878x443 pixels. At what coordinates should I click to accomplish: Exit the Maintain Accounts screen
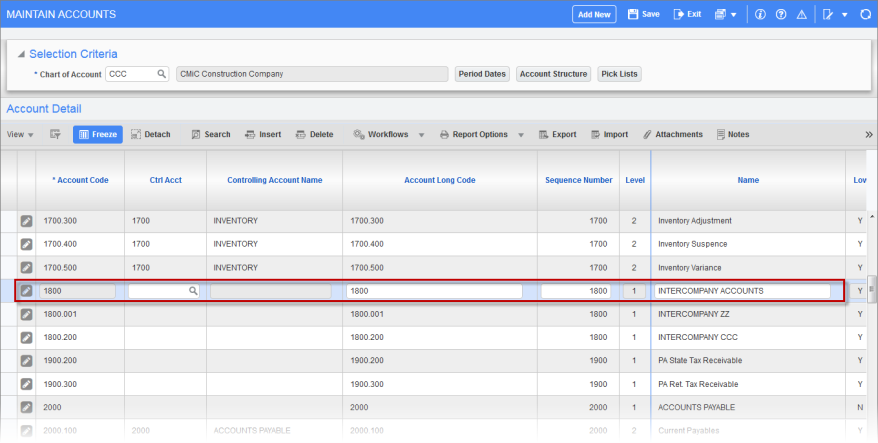(x=687, y=15)
